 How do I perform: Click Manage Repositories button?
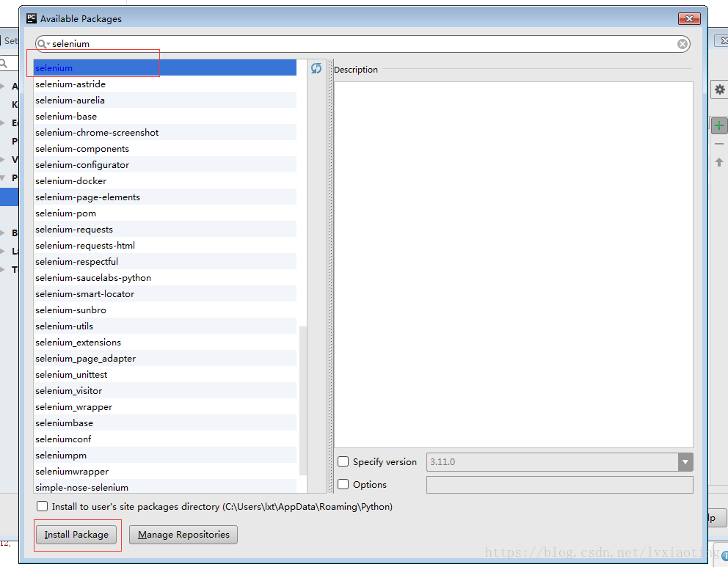click(183, 535)
